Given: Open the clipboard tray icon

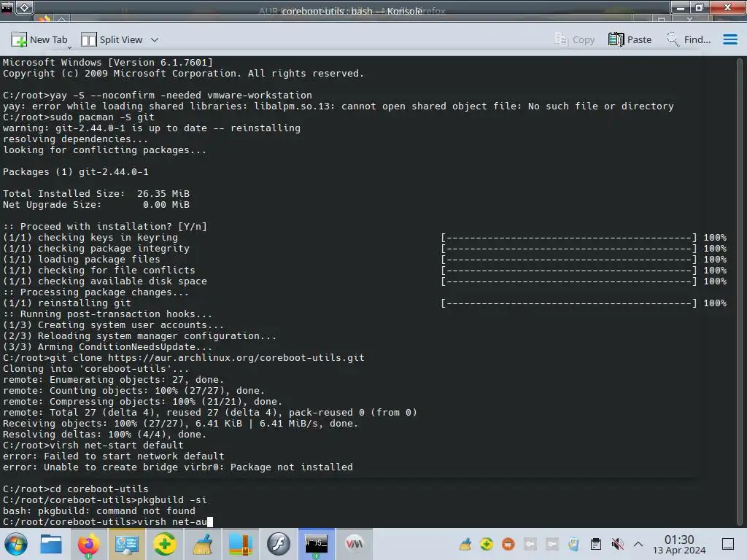Looking at the screenshot, I should coord(595,544).
